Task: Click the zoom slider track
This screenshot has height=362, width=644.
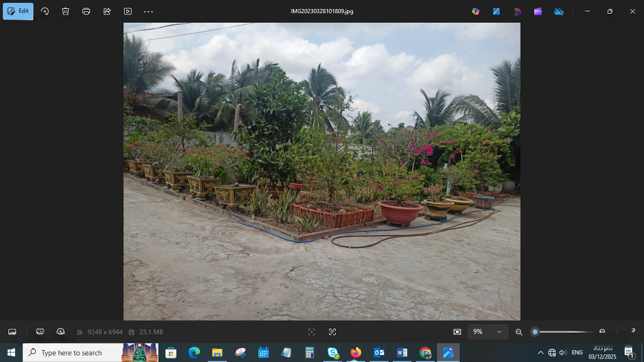Action: [x=566, y=332]
